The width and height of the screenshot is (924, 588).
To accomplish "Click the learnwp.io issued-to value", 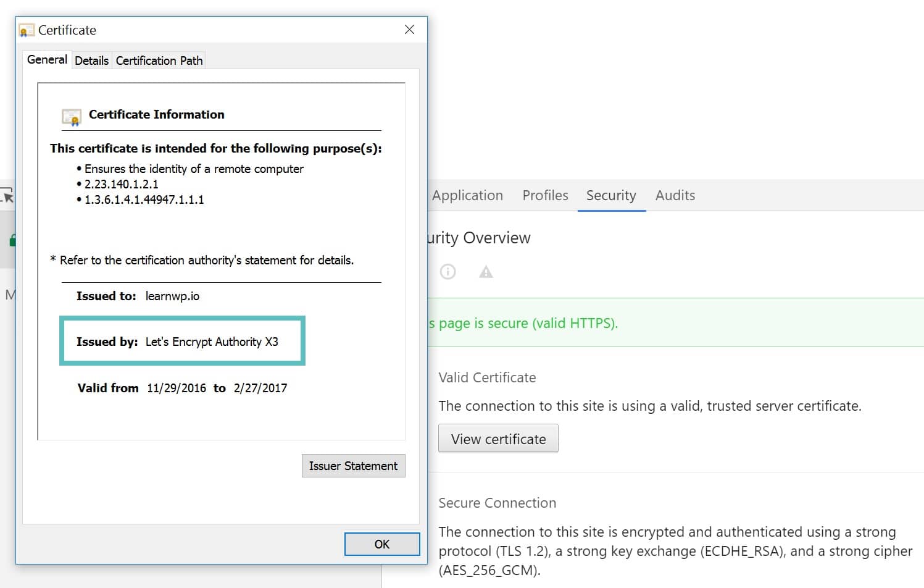I will click(172, 296).
